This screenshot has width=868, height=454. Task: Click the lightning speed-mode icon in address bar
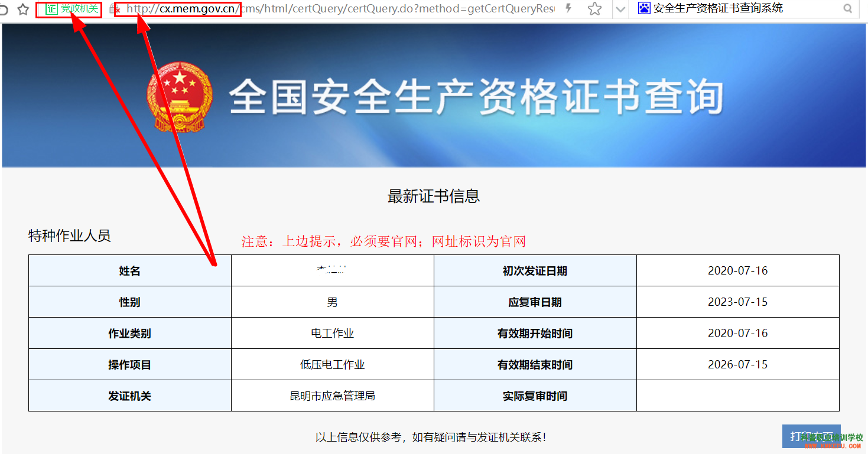point(568,8)
